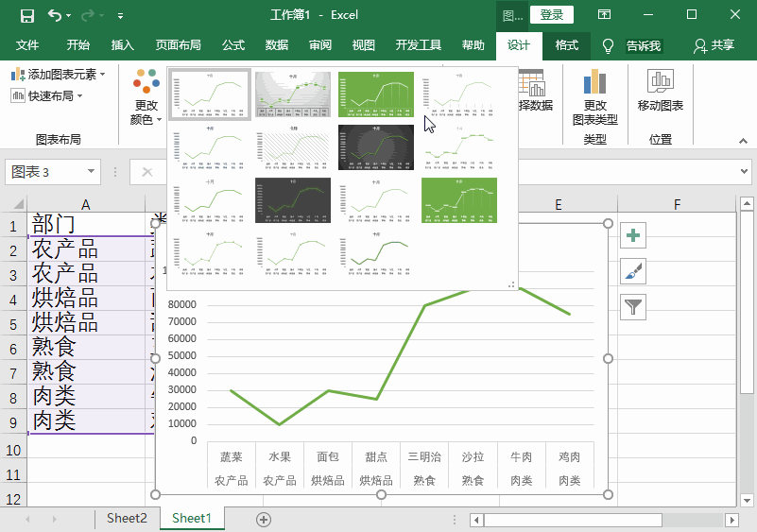Click 移动图表 button
Image resolution: width=757 pixels, height=532 pixels.
(x=660, y=91)
